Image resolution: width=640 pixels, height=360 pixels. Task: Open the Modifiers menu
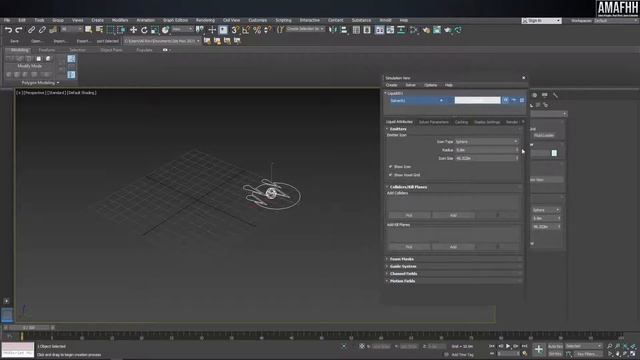[x=120, y=20]
